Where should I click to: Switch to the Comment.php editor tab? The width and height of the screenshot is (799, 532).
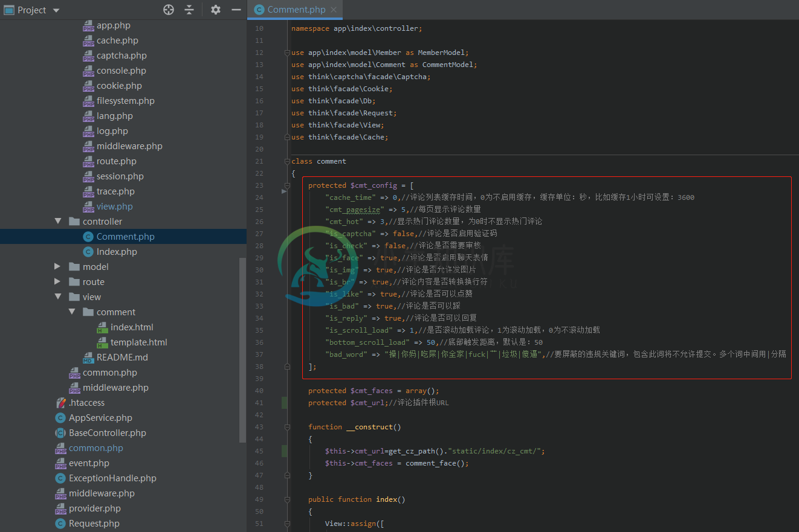pyautogui.click(x=296, y=10)
